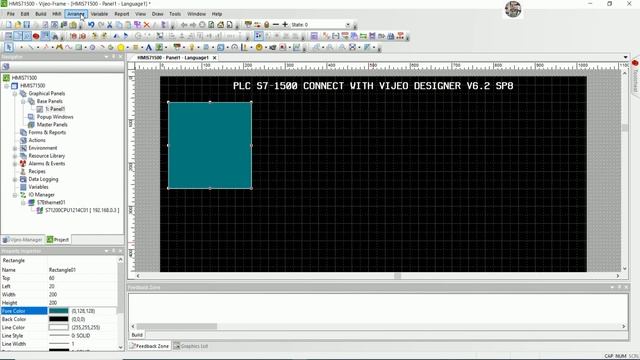This screenshot has height=360, width=640.
Task: Click the Line Color white swatch
Action: click(x=59, y=327)
